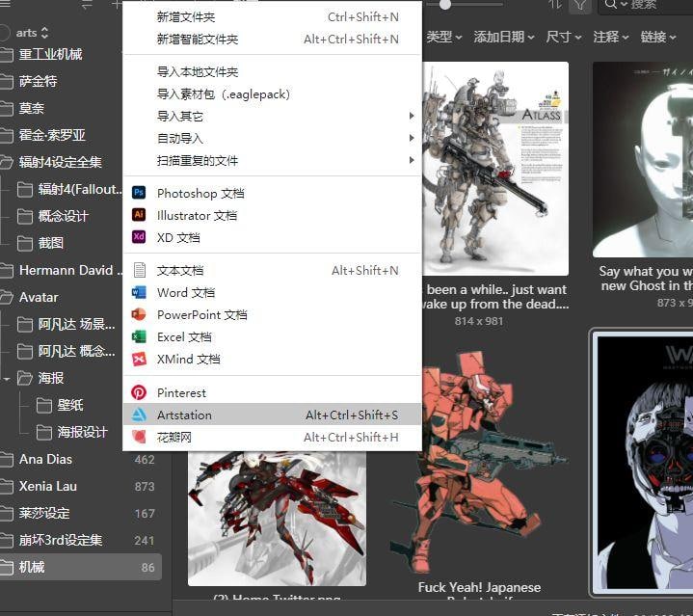693x616 pixels.
Task: Select the 机械 folder in sidebar
Action: 81,567
